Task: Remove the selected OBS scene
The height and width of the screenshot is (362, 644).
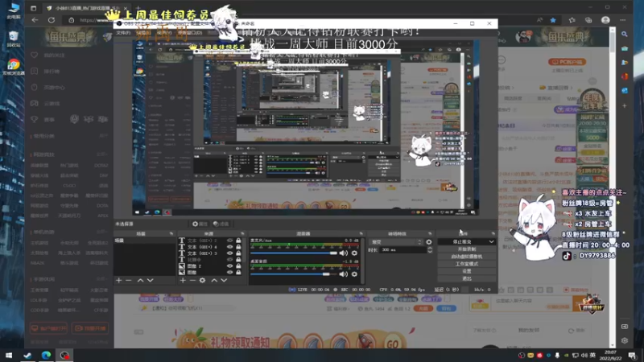Action: tap(129, 280)
